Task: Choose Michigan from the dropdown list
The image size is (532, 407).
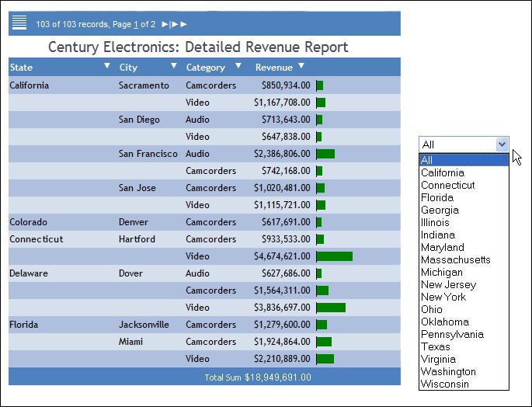Action: pos(464,272)
